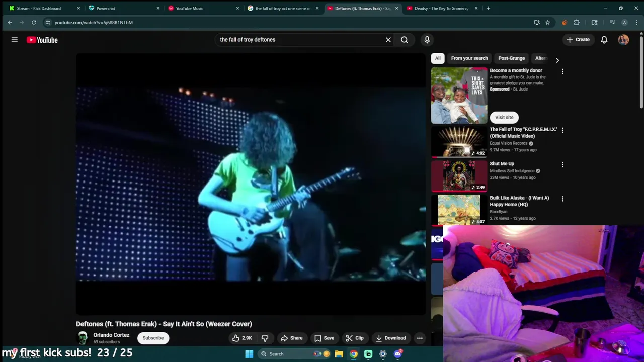Image resolution: width=644 pixels, height=362 pixels.
Task: Share the video
Action: point(291,338)
